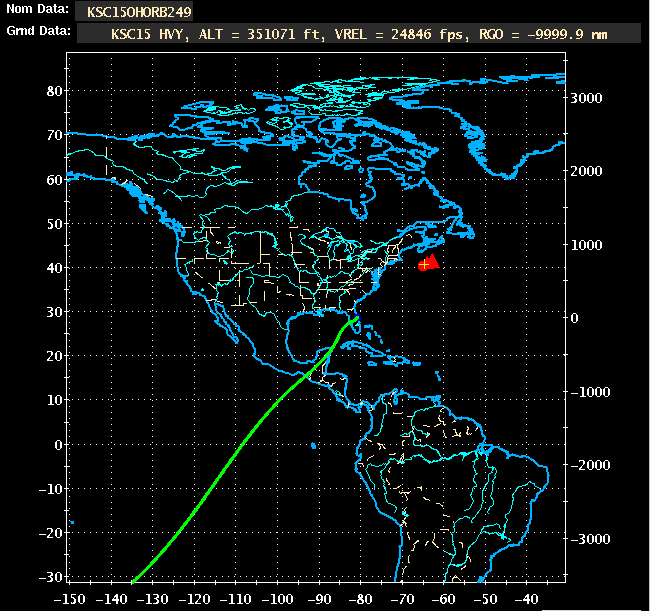Click latitude axis label 70

[54, 136]
